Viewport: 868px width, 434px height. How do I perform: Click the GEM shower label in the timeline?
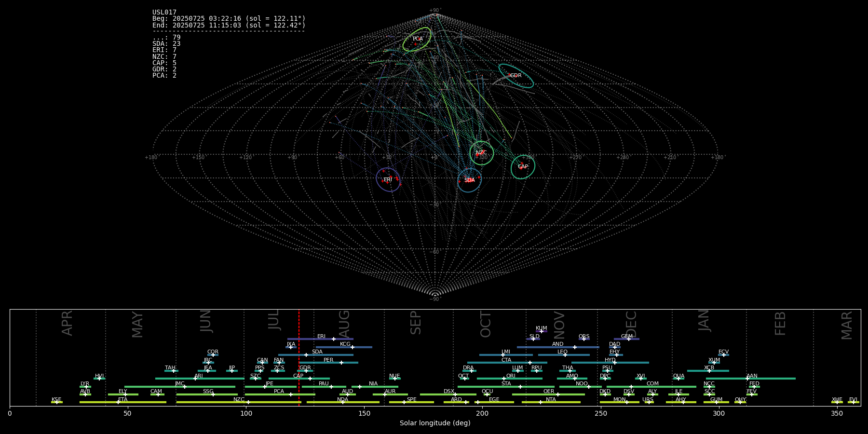point(627,337)
